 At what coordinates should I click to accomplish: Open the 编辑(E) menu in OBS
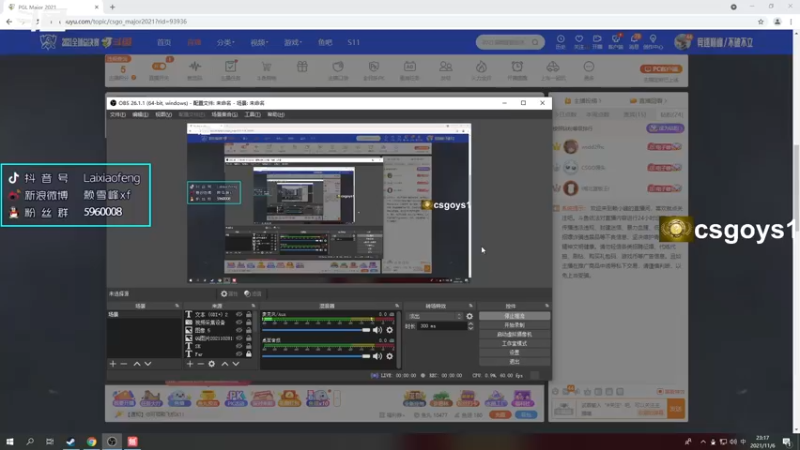[x=140, y=115]
